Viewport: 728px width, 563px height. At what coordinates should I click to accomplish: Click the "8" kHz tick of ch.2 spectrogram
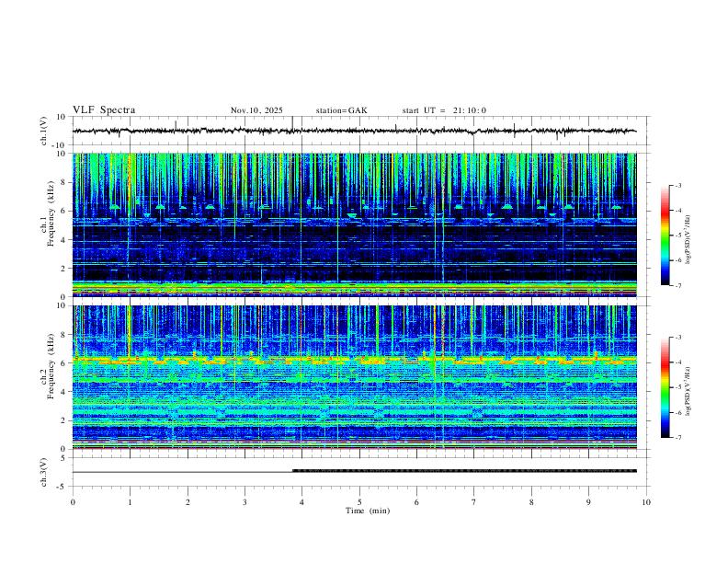click(x=64, y=335)
